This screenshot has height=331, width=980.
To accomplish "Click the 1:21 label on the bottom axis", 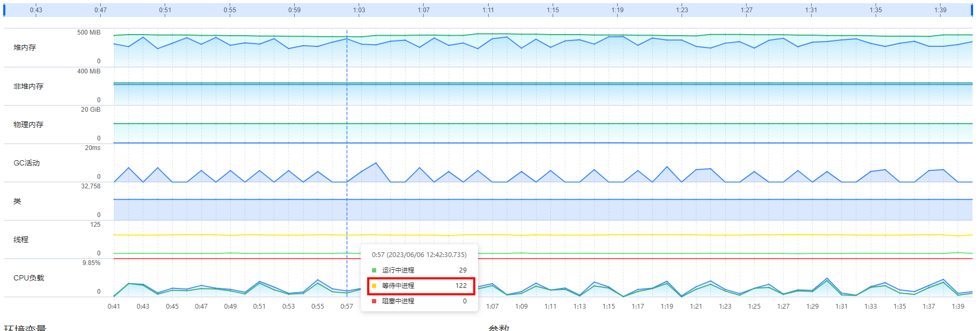I will click(696, 307).
